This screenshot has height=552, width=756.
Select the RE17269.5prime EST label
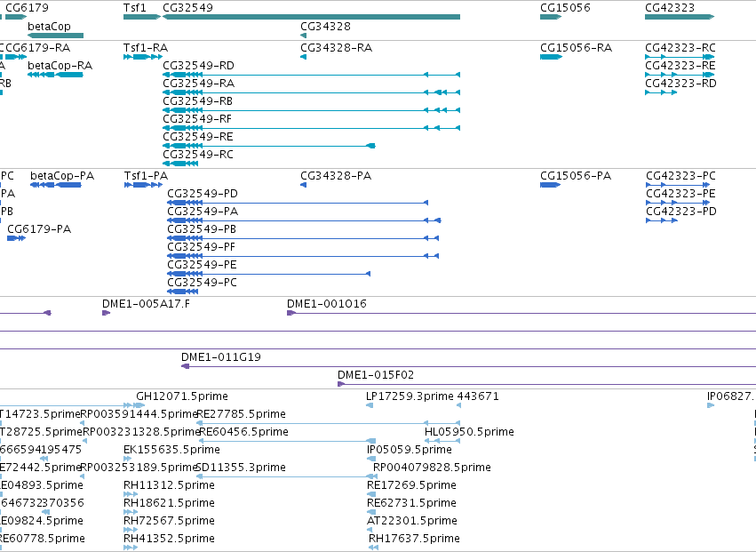[411, 486]
